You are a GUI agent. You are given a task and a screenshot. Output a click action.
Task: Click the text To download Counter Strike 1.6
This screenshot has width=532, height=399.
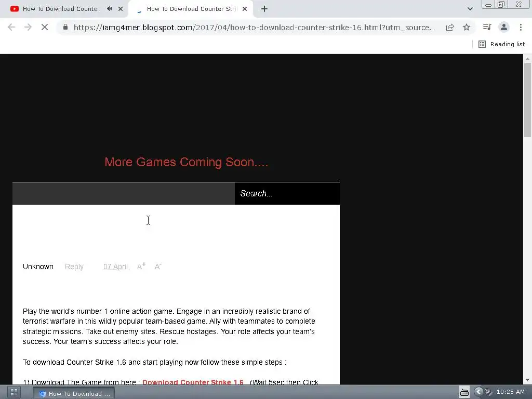[154, 362]
